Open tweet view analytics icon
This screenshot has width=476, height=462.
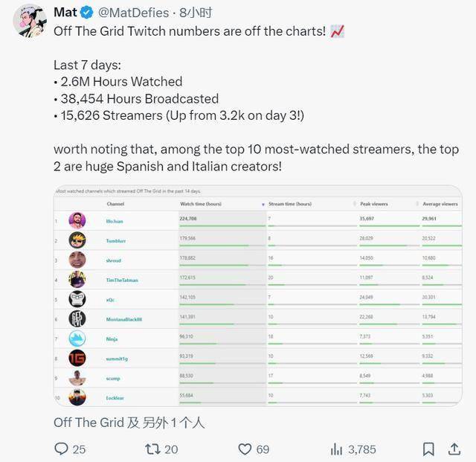(x=336, y=449)
